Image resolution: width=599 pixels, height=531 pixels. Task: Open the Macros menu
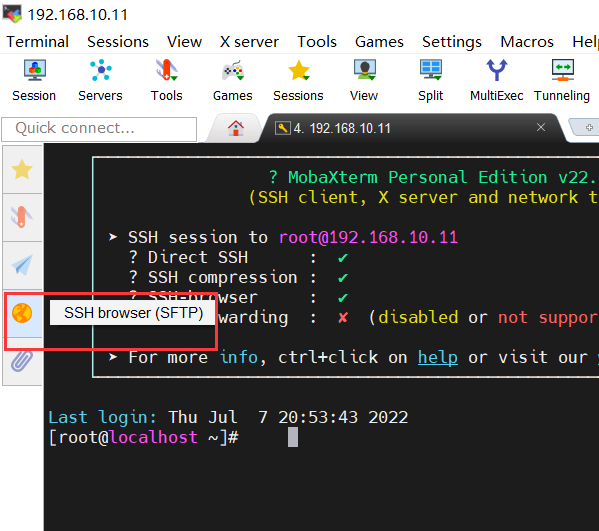point(527,42)
